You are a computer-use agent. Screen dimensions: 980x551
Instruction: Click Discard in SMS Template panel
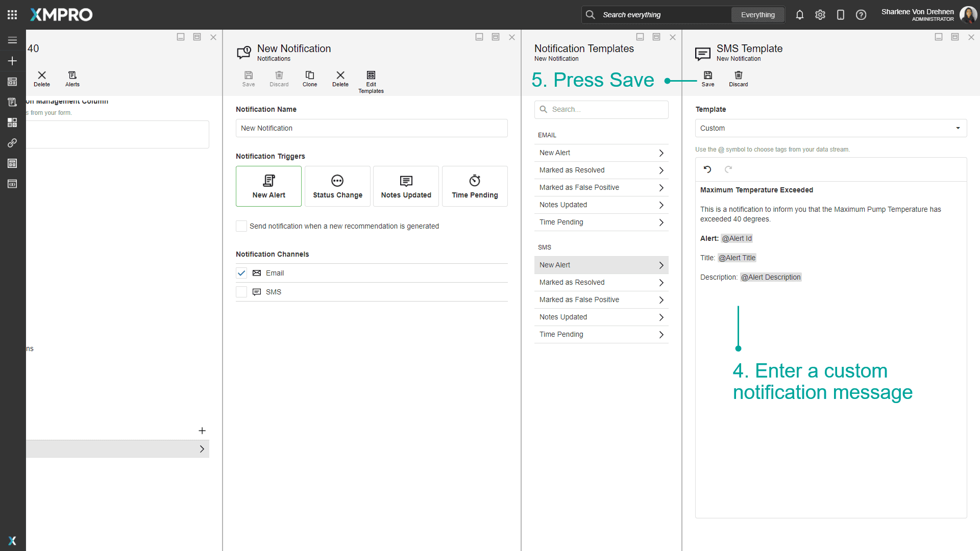click(x=738, y=79)
